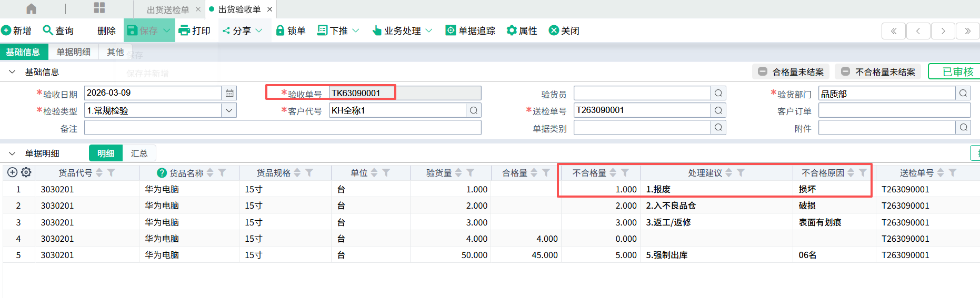980x298 pixels.
Task: Click the table settings gear icon
Action: (26, 172)
